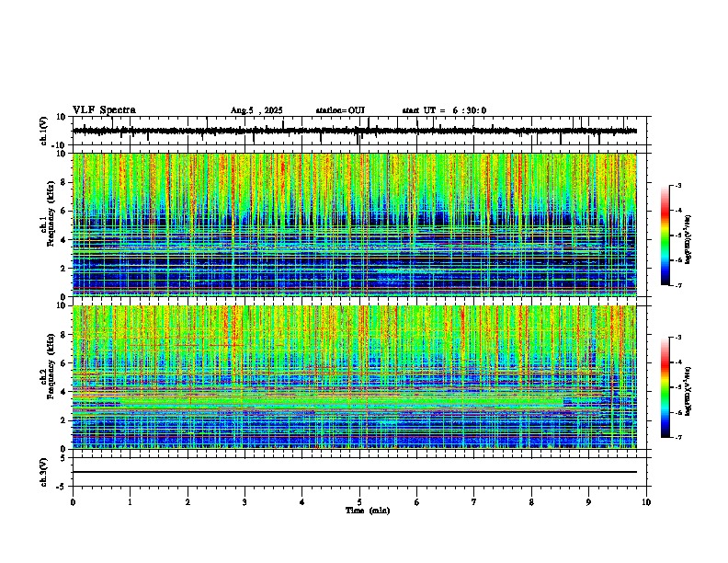Click the "2" tick on ch.2 frequency axis
This screenshot has width=728, height=563.
[63, 419]
